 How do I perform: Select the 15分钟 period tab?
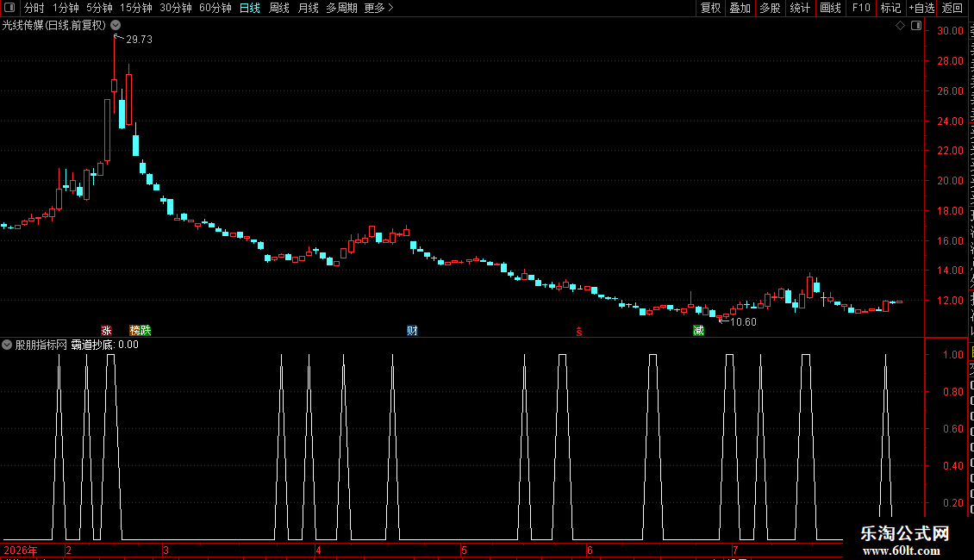coord(135,8)
